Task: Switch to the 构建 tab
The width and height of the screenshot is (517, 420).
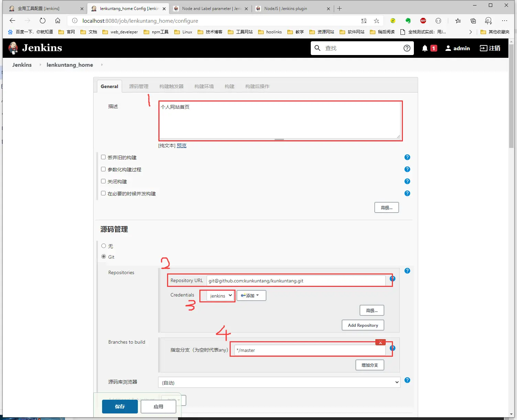Action: pyautogui.click(x=230, y=86)
